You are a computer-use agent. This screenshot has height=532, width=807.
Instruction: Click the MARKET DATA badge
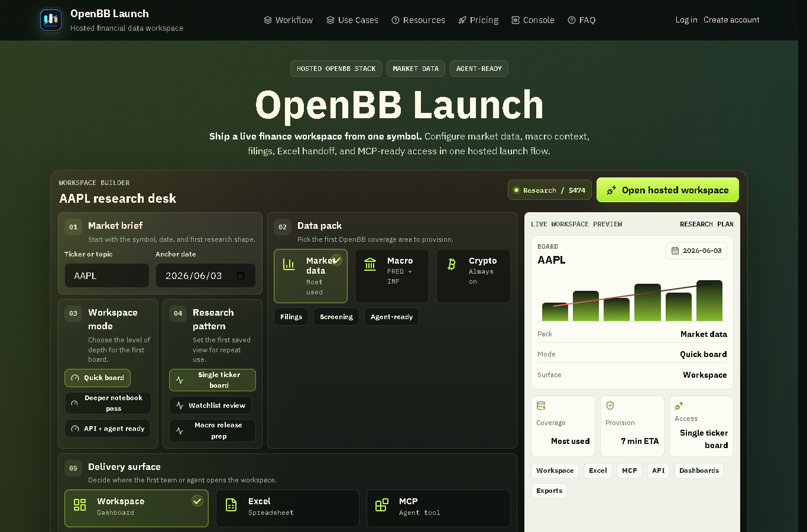click(416, 69)
